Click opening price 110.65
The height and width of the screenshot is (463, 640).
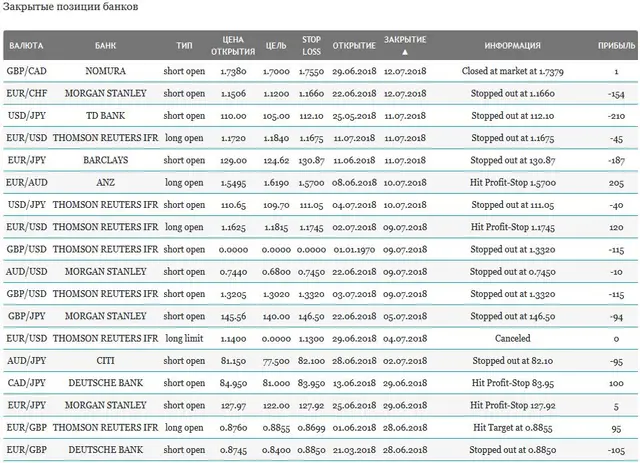tap(233, 205)
